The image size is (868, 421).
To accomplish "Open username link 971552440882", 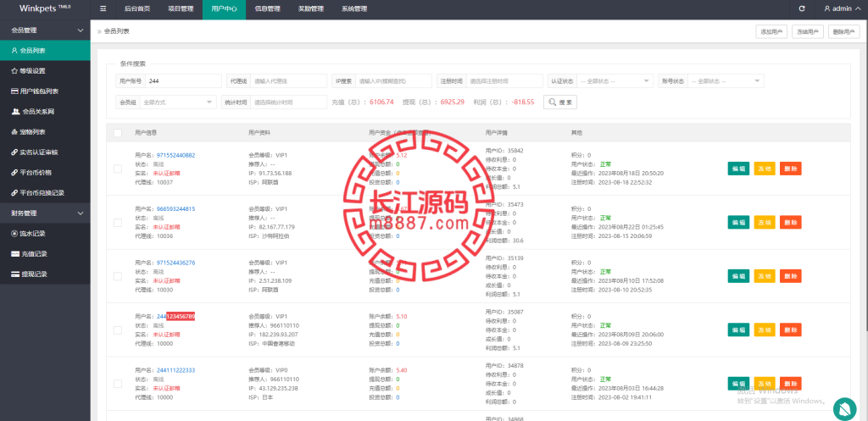I will (175, 156).
